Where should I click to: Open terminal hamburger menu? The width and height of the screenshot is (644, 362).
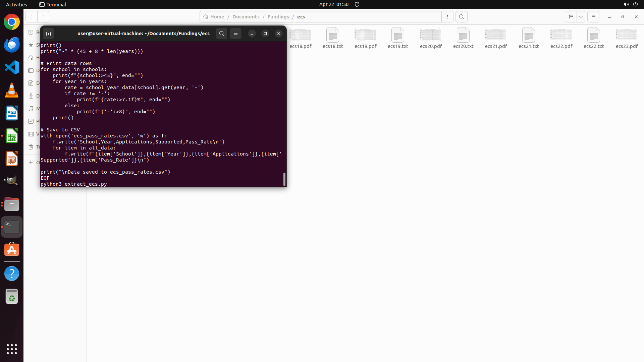[236, 34]
